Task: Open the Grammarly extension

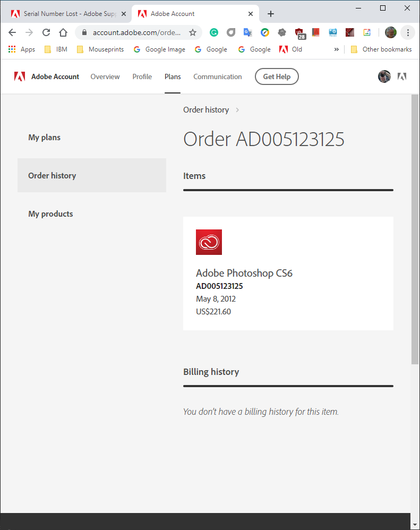Action: click(x=214, y=32)
